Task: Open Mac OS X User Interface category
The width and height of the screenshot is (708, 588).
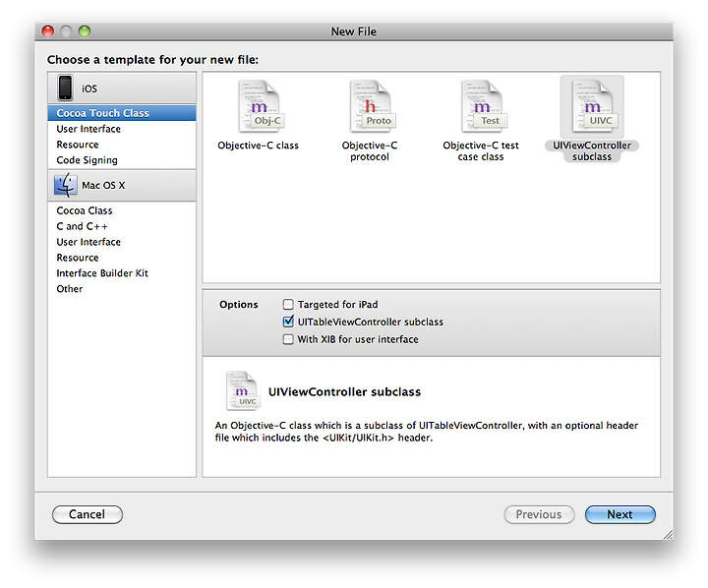Action: tap(122, 242)
